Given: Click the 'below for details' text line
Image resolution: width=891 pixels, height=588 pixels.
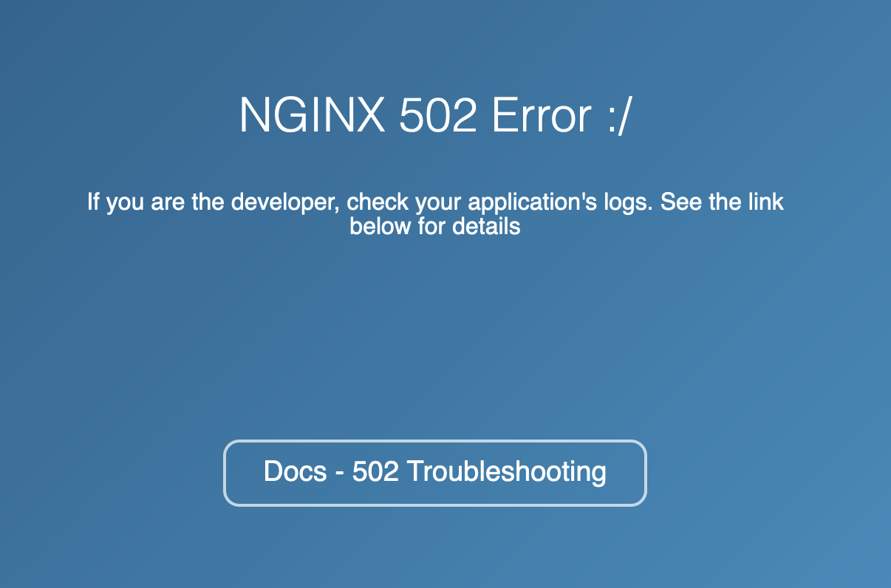Looking at the screenshot, I should pyautogui.click(x=435, y=226).
